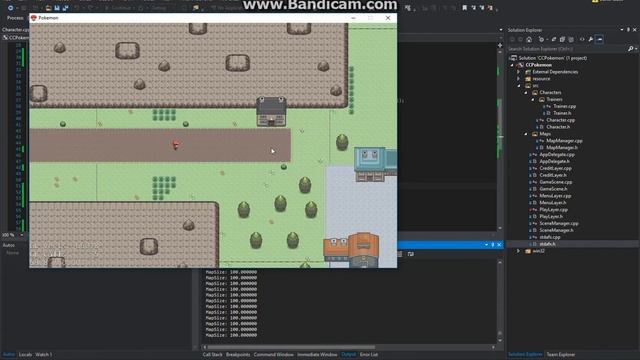Click the Pokemon window's title bar icon

(x=34, y=18)
